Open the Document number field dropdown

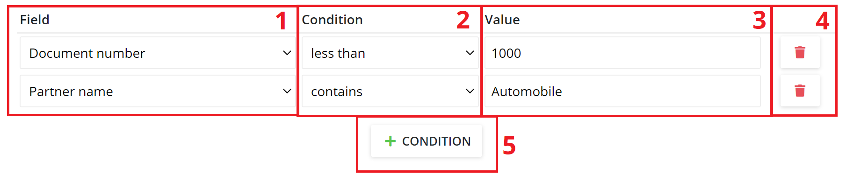(158, 53)
